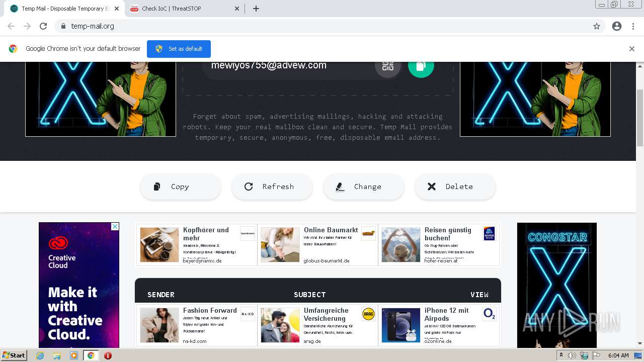Open the Fashion Forward ad

(x=197, y=325)
